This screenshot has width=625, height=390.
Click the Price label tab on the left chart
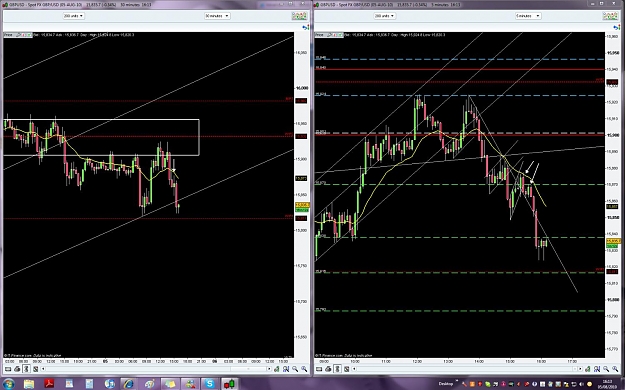[9, 35]
